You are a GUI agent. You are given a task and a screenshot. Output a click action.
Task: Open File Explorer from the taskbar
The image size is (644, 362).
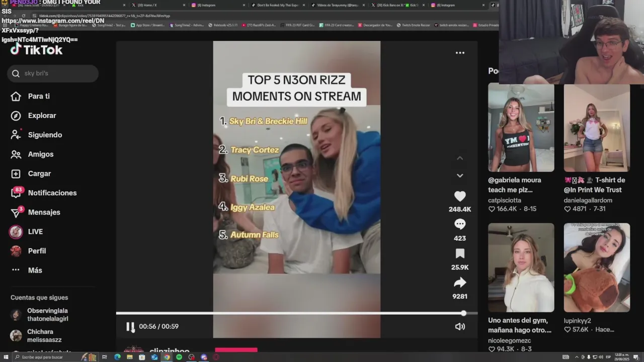point(130,357)
